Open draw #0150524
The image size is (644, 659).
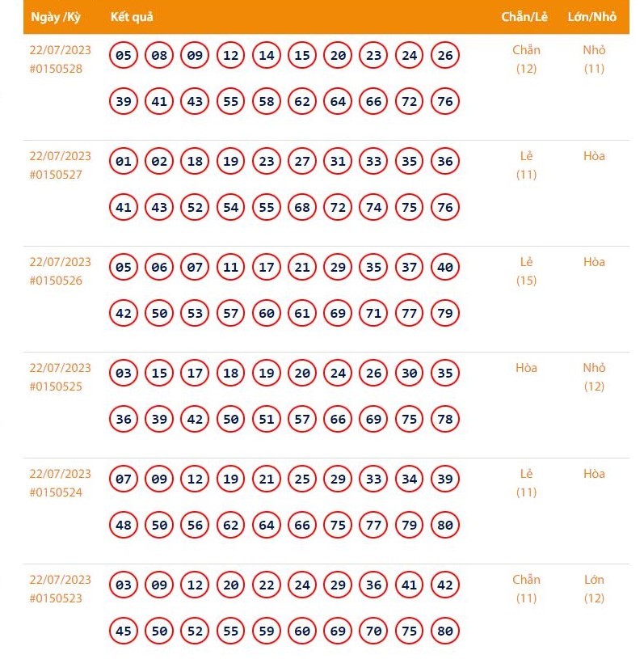pyautogui.click(x=56, y=492)
